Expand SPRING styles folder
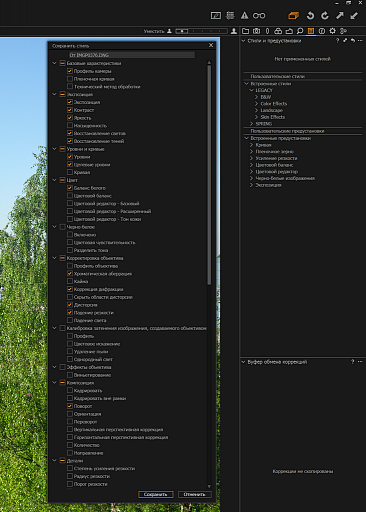The width and height of the screenshot is (366, 512). (252, 124)
